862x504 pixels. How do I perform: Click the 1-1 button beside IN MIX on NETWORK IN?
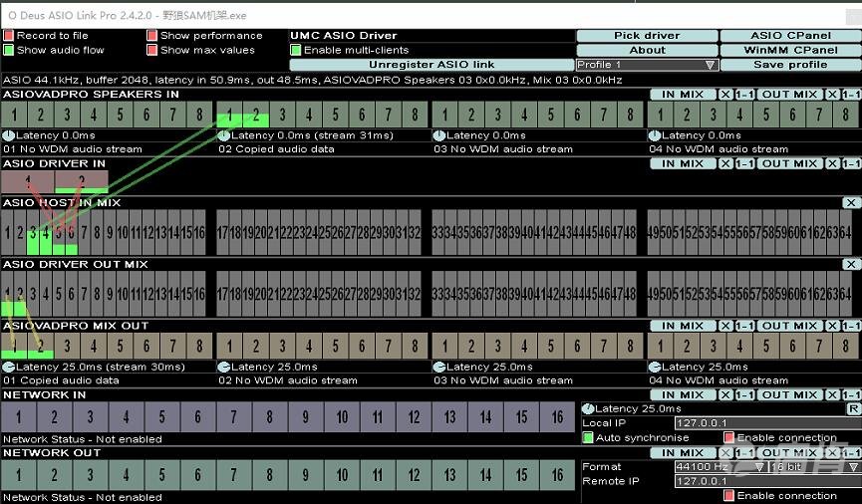744,395
